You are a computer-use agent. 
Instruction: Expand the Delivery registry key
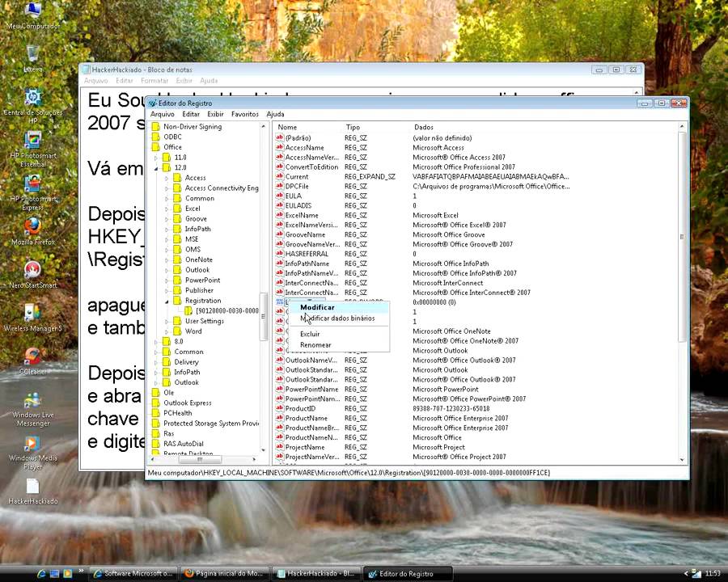pos(156,361)
